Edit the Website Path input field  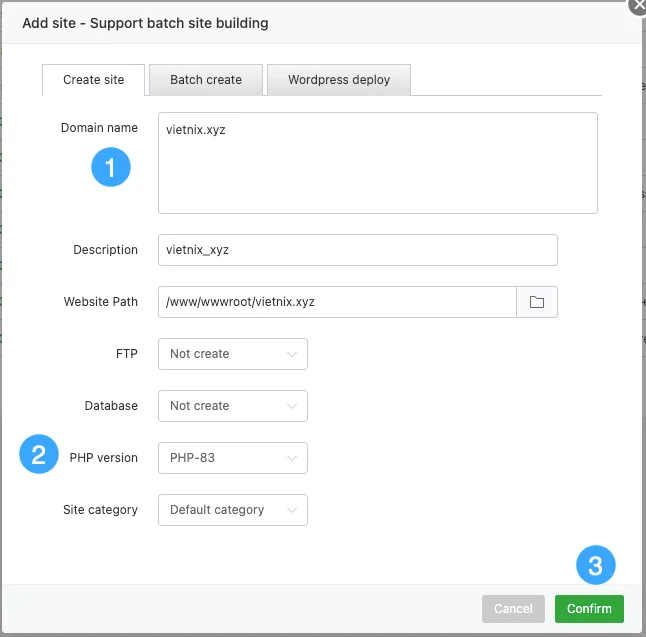(x=336, y=302)
